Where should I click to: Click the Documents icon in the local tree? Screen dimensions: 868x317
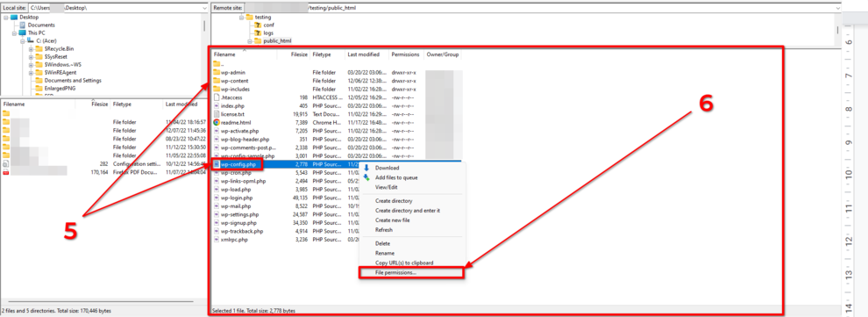pos(23,25)
